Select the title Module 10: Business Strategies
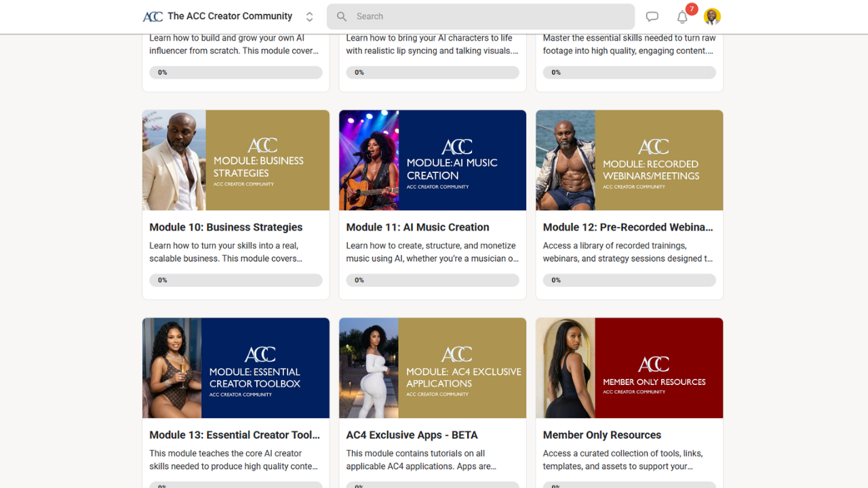 tap(226, 227)
